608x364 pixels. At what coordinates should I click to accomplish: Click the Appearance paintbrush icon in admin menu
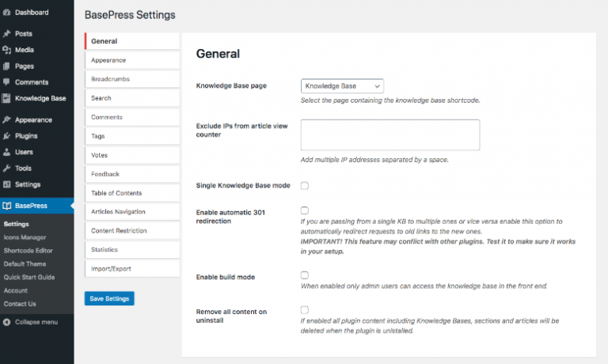[x=6, y=119]
